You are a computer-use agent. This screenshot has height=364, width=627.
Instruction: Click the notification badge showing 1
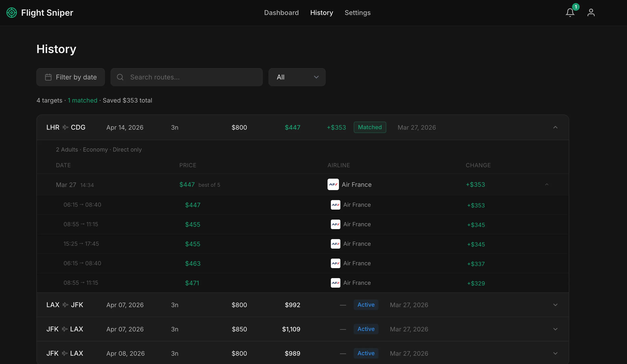(576, 7)
